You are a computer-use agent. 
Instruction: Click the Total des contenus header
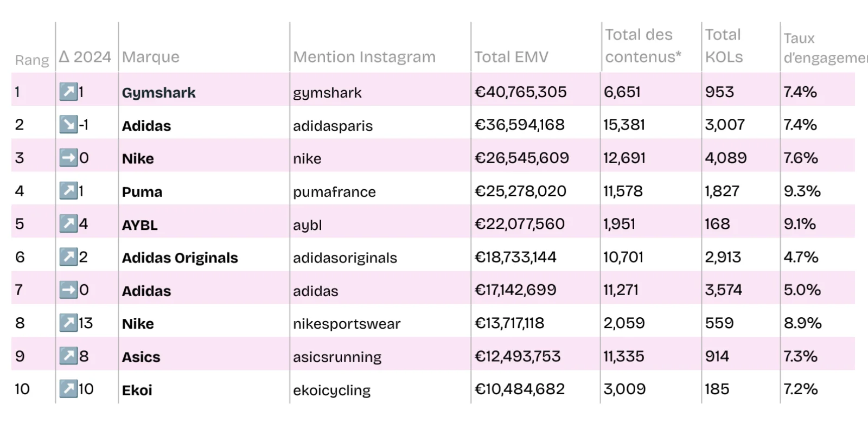[x=643, y=46]
